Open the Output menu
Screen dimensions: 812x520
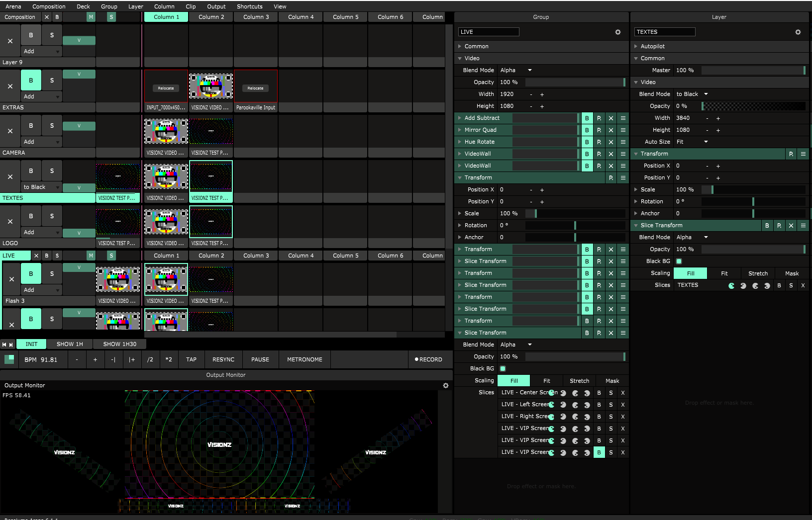(216, 6)
